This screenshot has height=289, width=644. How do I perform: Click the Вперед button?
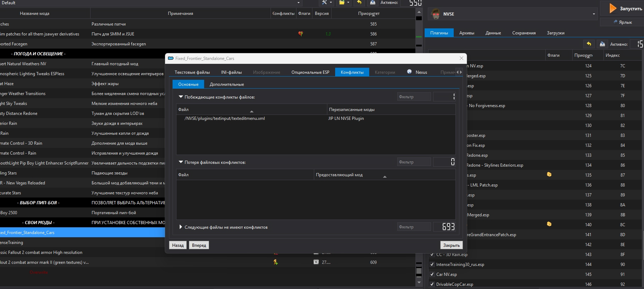pos(199,245)
